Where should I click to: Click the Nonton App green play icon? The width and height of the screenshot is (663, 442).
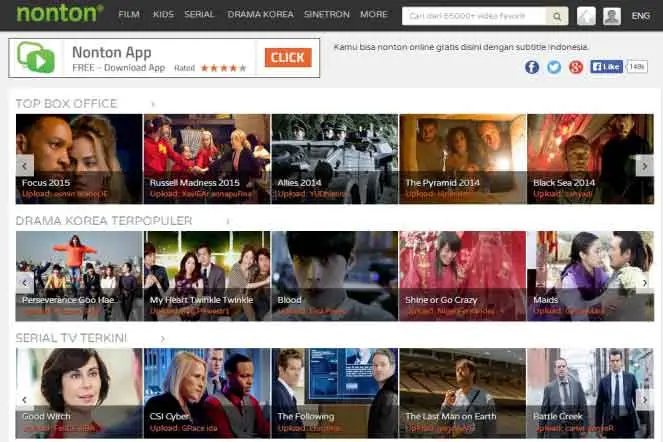pos(36,58)
